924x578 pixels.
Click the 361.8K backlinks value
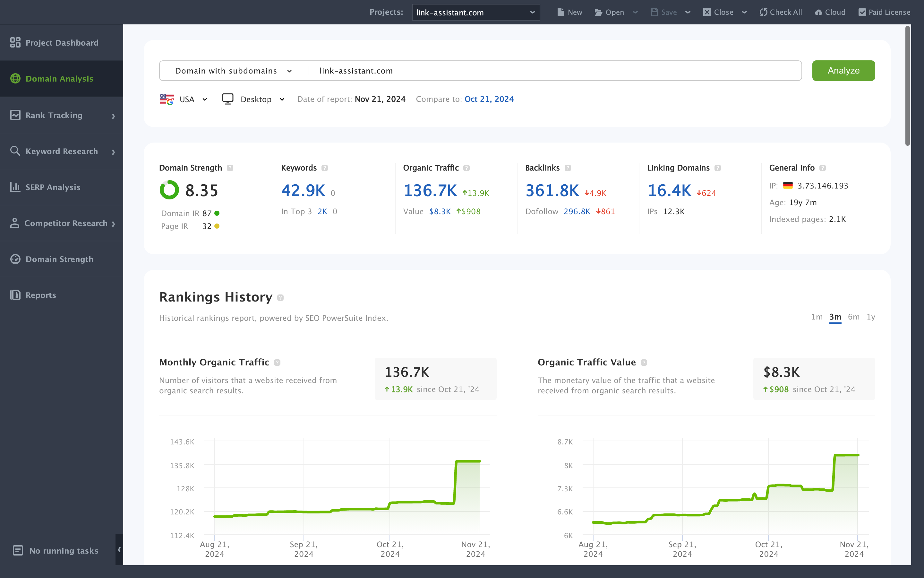click(x=552, y=190)
